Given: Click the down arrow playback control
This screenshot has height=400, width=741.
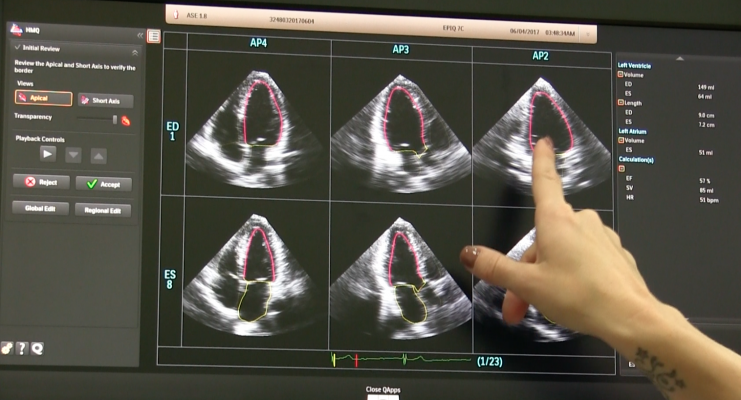Looking at the screenshot, I should click(73, 155).
